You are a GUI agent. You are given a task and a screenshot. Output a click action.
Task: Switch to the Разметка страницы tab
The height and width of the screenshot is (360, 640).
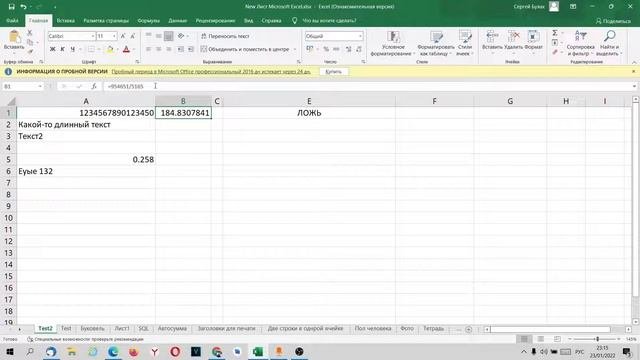(106, 20)
